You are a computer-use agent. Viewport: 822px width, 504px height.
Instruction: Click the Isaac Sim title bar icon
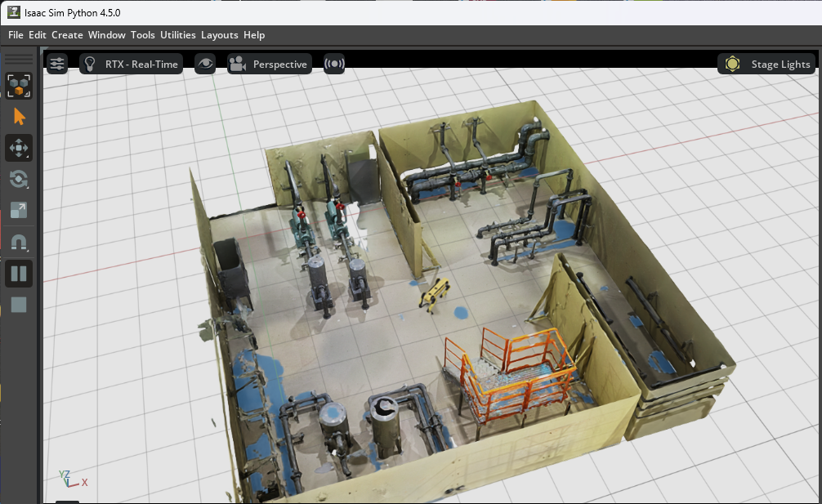13,12
